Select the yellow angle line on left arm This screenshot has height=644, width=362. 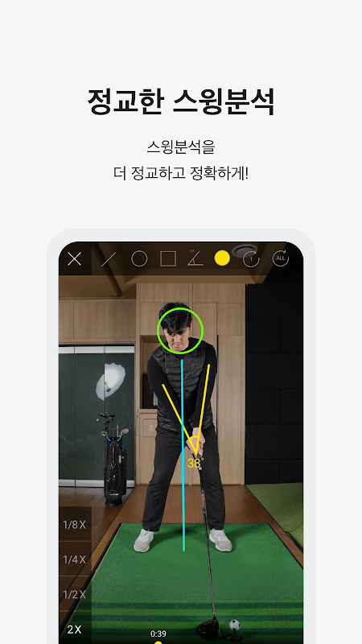(x=179, y=418)
